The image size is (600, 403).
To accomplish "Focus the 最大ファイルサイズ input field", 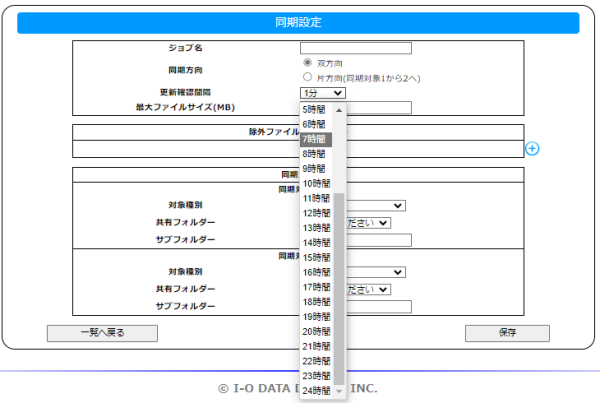I will (380, 107).
